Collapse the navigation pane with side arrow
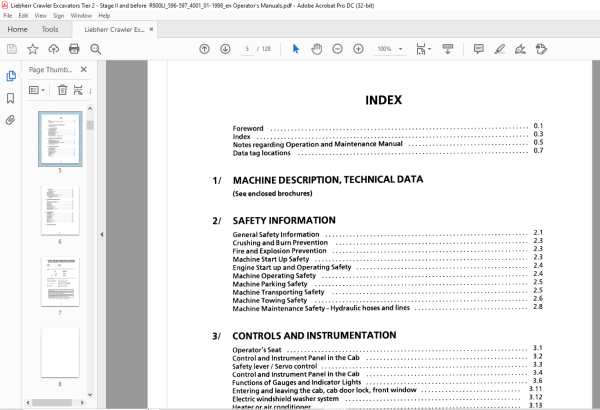This screenshot has height=410, width=600. pos(101,234)
